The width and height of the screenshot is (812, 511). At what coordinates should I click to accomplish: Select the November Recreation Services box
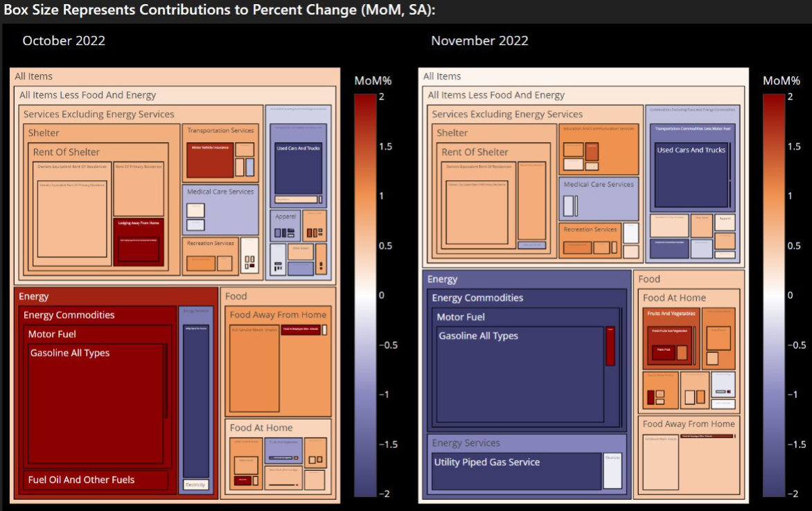point(590,239)
